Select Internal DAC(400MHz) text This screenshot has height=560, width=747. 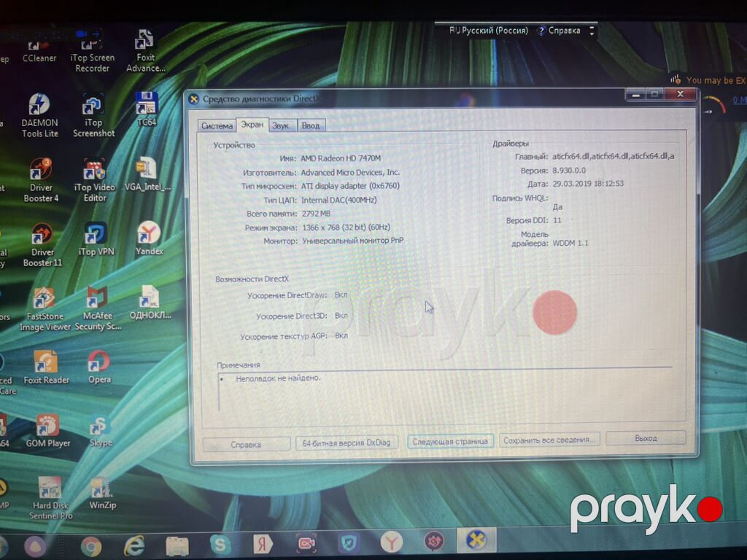coord(338,200)
